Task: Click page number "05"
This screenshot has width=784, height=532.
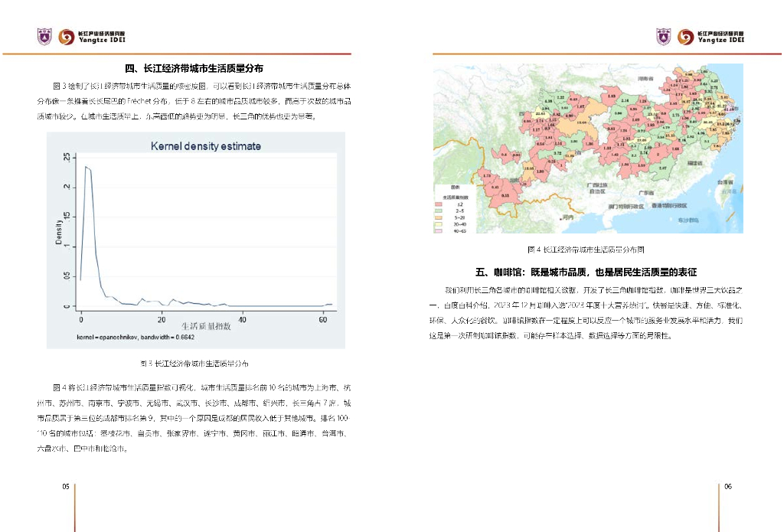Action: point(66,487)
